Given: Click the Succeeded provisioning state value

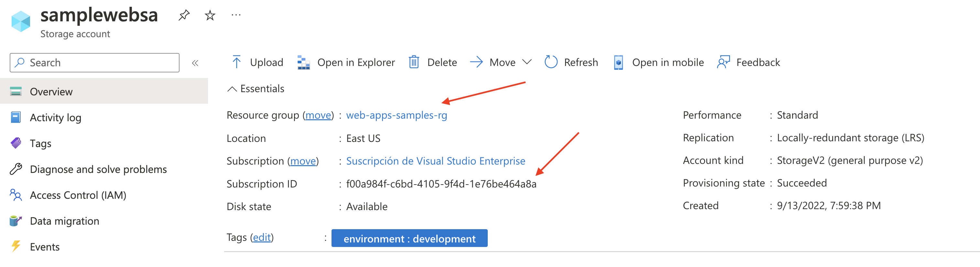Looking at the screenshot, I should pos(802,183).
